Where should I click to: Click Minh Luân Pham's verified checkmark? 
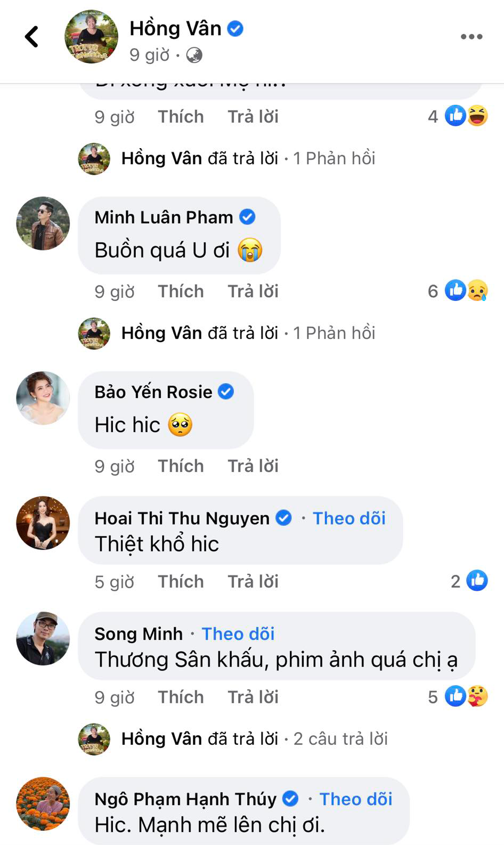(247, 217)
